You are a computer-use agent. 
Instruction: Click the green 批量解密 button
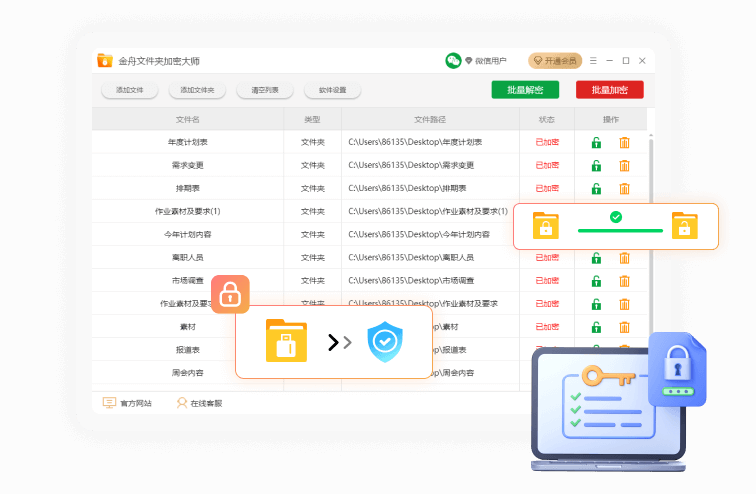[525, 90]
